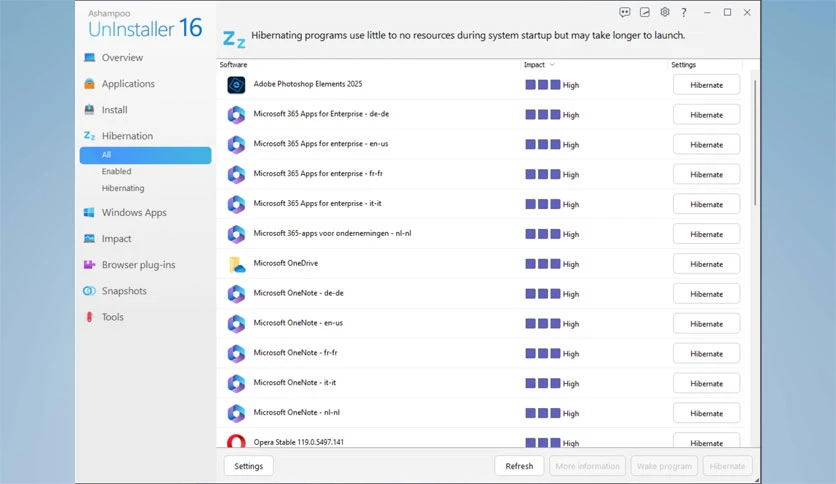Select Microsoft 365 Apps for enterprise - en-us text
This screenshot has width=836, height=484.
coord(320,143)
